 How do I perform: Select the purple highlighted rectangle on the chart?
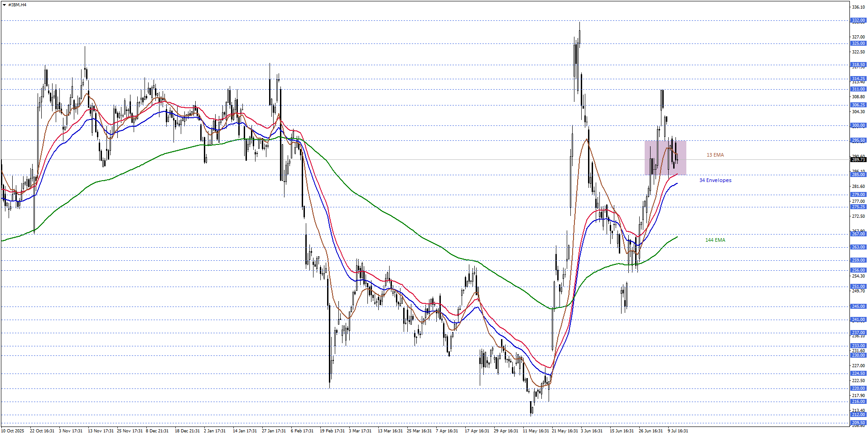pyautogui.click(x=665, y=158)
